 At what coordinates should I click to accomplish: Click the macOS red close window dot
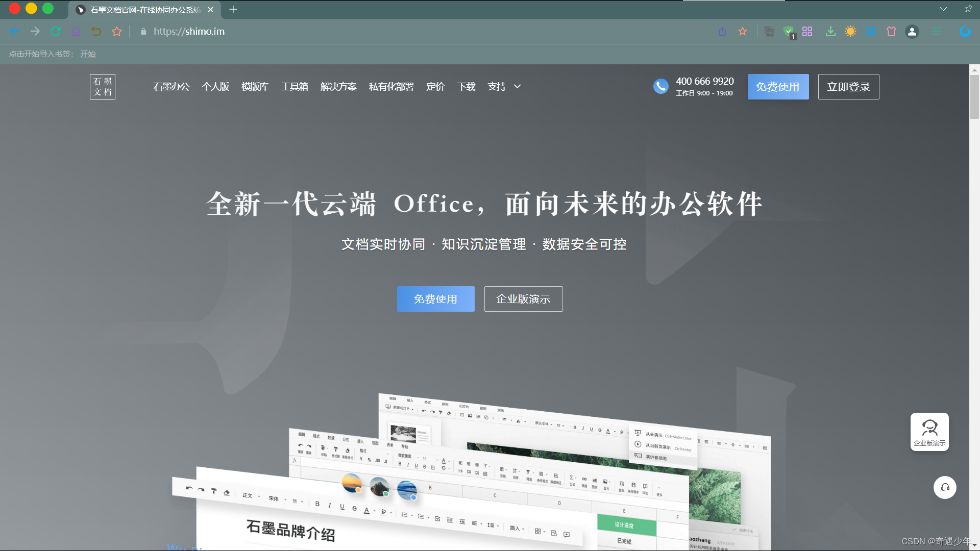tap(15, 9)
